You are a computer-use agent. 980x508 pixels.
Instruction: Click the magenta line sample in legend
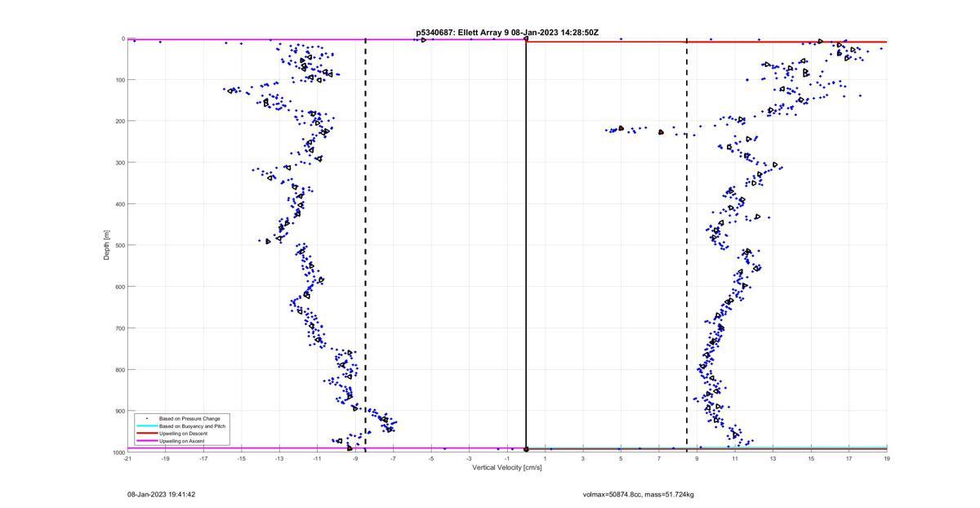pos(146,441)
